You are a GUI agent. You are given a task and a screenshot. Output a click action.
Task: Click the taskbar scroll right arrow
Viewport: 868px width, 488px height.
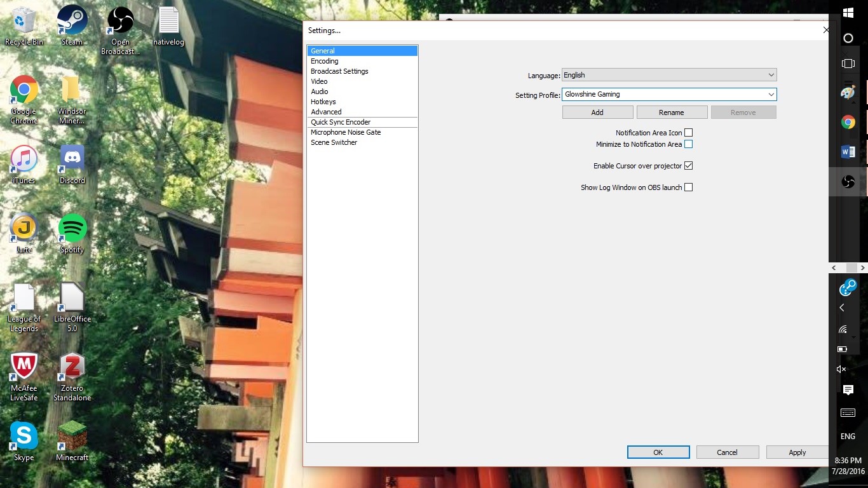pos(862,268)
